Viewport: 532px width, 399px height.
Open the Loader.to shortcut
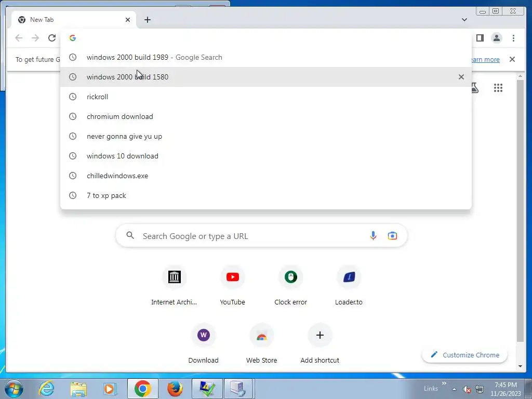[349, 285]
